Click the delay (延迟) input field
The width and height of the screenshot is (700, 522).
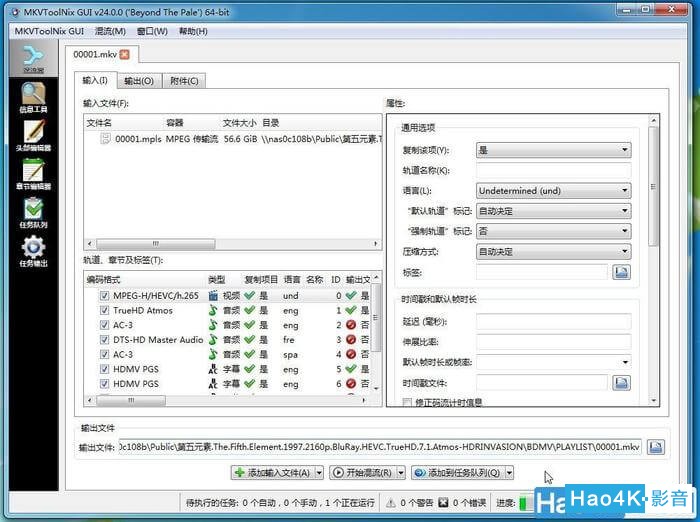click(554, 322)
